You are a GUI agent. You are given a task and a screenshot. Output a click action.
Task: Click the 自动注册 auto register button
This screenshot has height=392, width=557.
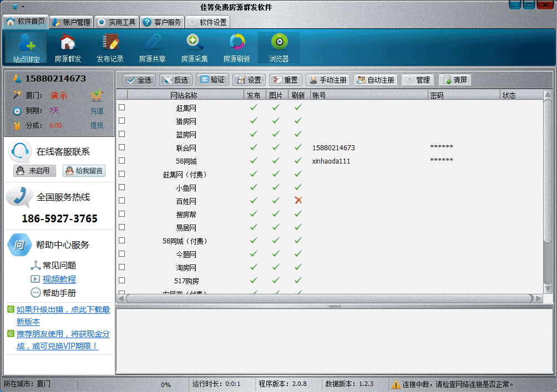[x=375, y=79]
